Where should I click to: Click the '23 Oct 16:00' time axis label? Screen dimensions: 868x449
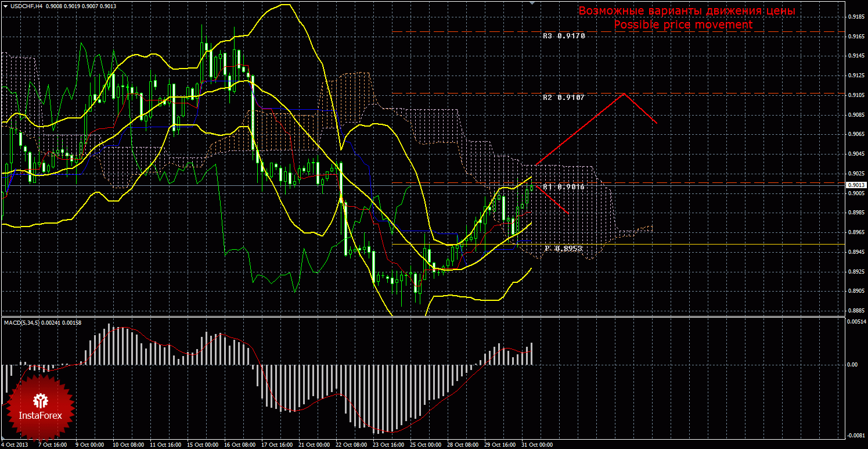click(388, 445)
